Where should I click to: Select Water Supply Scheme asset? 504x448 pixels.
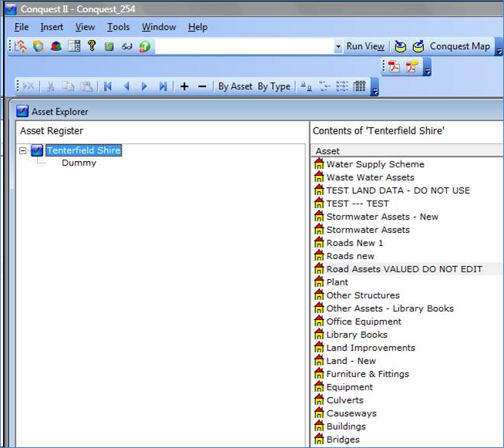click(x=375, y=164)
